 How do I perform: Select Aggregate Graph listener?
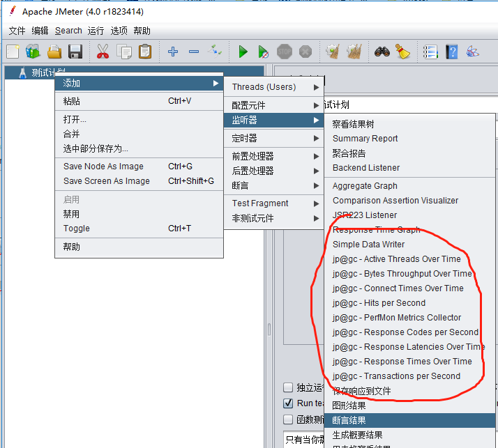[409, 186]
